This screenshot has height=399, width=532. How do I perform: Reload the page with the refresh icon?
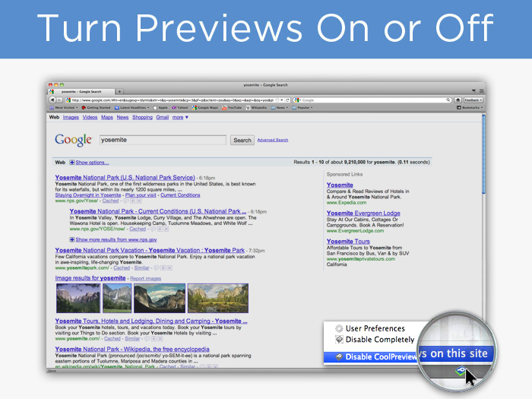pyautogui.click(x=288, y=100)
